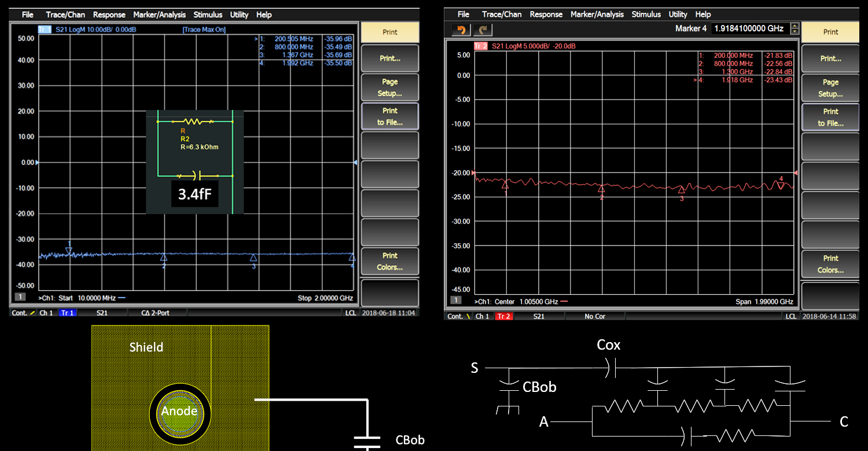The width and height of the screenshot is (868, 451).
Task: Select marker 3 triangle on the blue trace
Action: [x=253, y=257]
